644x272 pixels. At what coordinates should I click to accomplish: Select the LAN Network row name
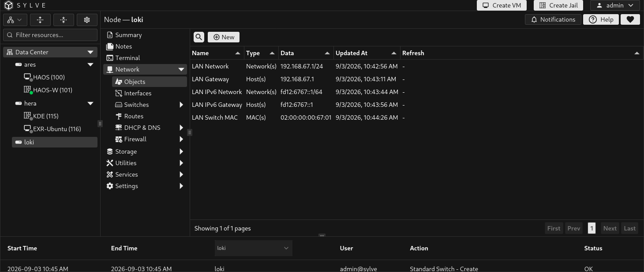[210, 66]
